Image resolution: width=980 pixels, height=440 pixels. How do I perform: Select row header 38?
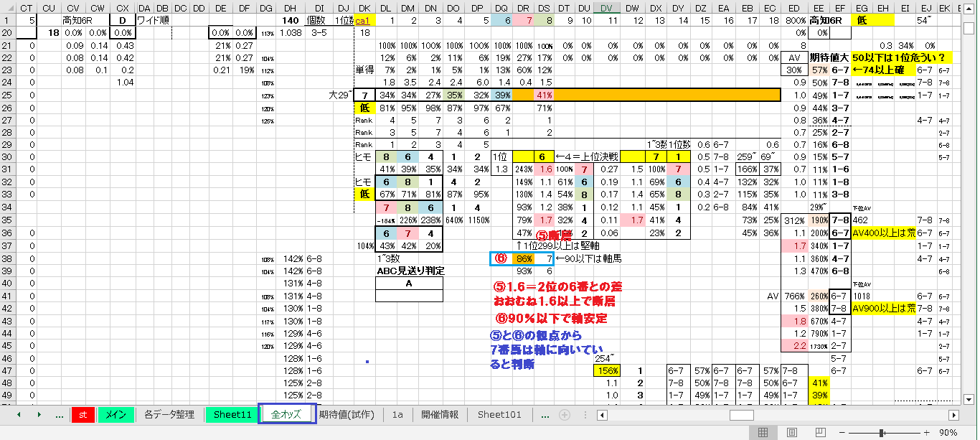tap(6, 258)
